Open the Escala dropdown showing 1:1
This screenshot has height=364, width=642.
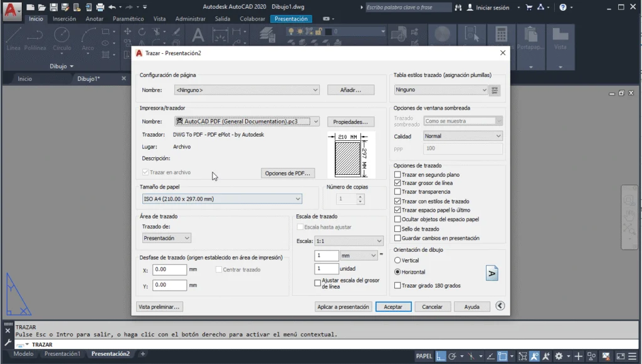[379, 241]
